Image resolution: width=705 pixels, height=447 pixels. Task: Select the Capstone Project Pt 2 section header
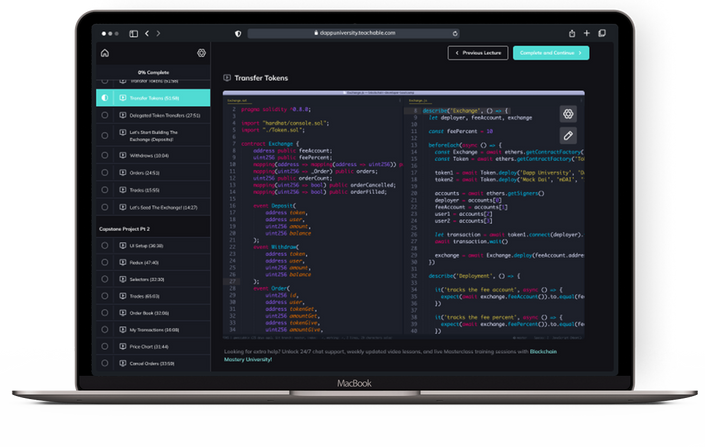pos(153,229)
